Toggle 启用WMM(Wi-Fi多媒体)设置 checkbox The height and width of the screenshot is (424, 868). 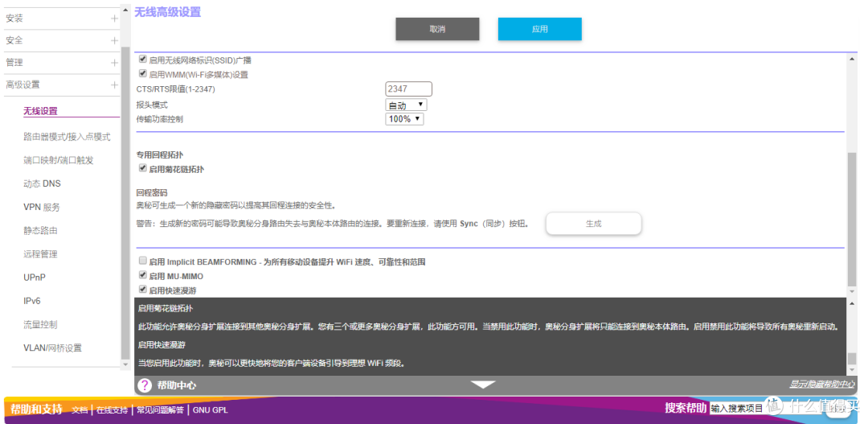pos(143,74)
